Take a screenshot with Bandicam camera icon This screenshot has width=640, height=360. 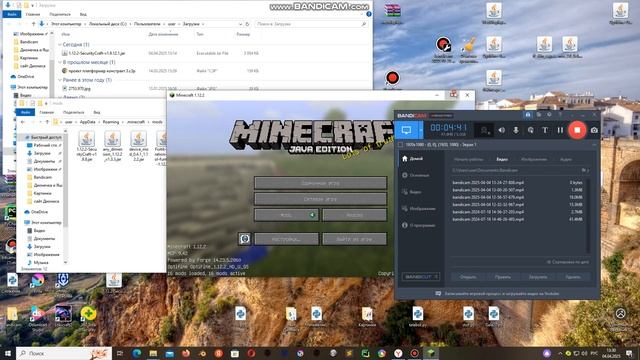coord(594,130)
